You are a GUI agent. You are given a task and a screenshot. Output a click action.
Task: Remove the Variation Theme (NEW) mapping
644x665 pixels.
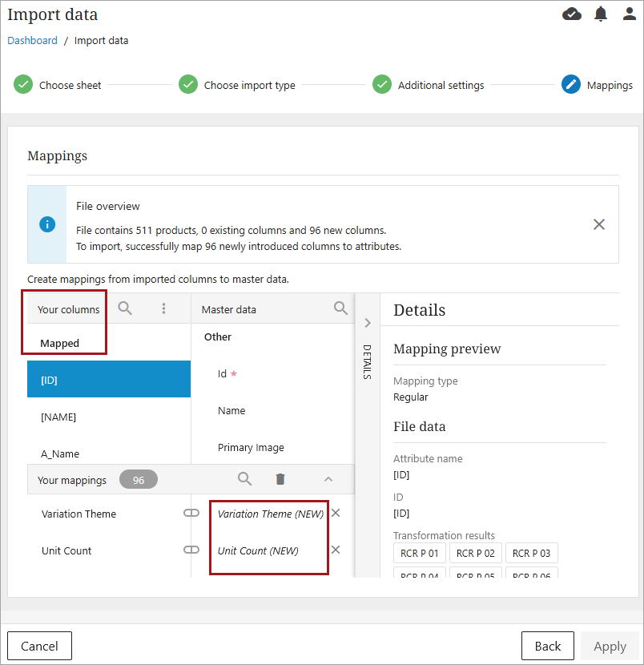tap(336, 514)
